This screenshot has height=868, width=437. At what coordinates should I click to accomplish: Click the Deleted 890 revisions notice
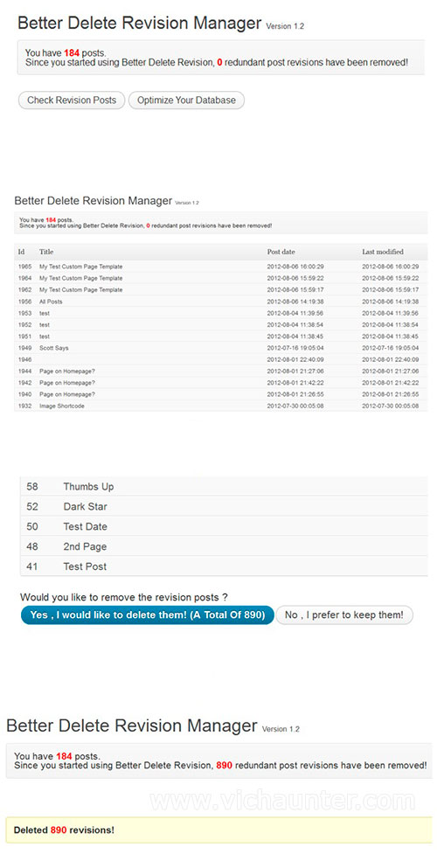click(219, 830)
